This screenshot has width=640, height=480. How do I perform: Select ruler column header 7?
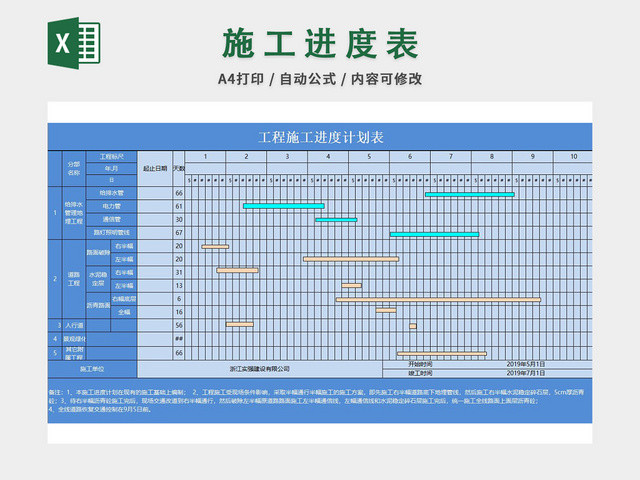pos(451,157)
